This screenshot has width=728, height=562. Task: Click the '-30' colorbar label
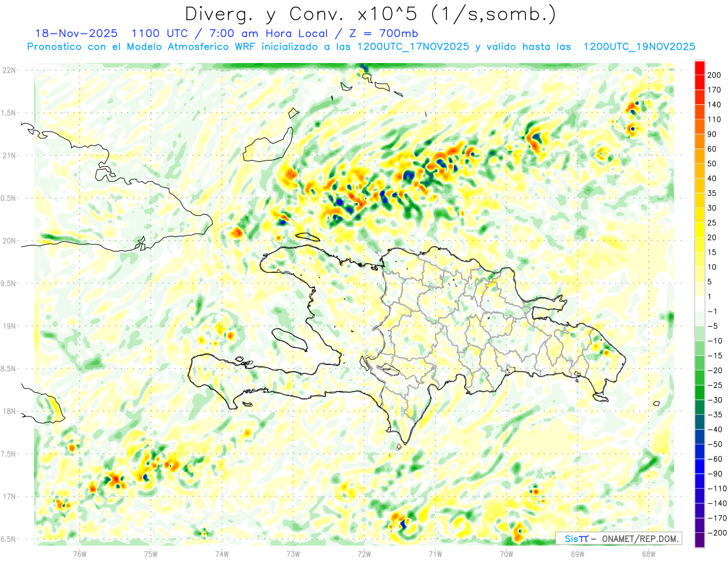click(715, 400)
